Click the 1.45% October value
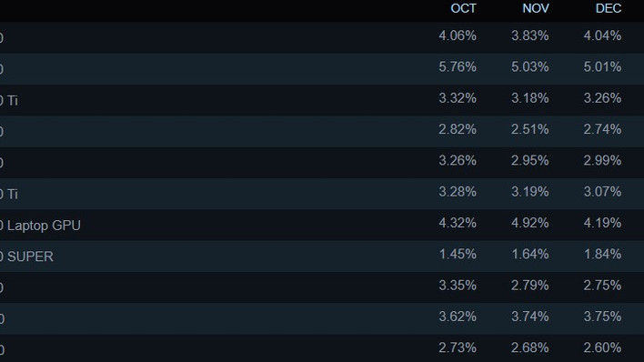The width and height of the screenshot is (644, 362). tap(458, 255)
